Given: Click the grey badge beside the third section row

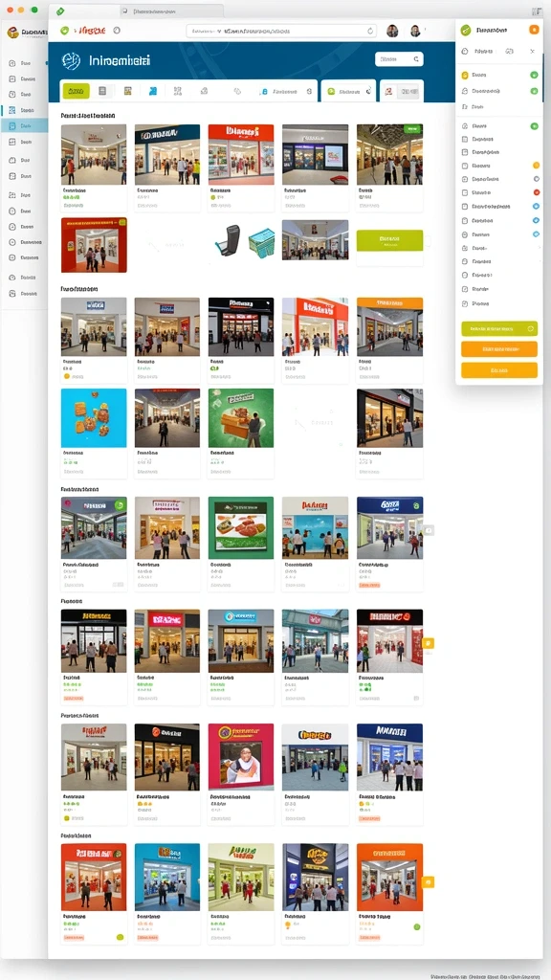Looking at the screenshot, I should [x=430, y=530].
